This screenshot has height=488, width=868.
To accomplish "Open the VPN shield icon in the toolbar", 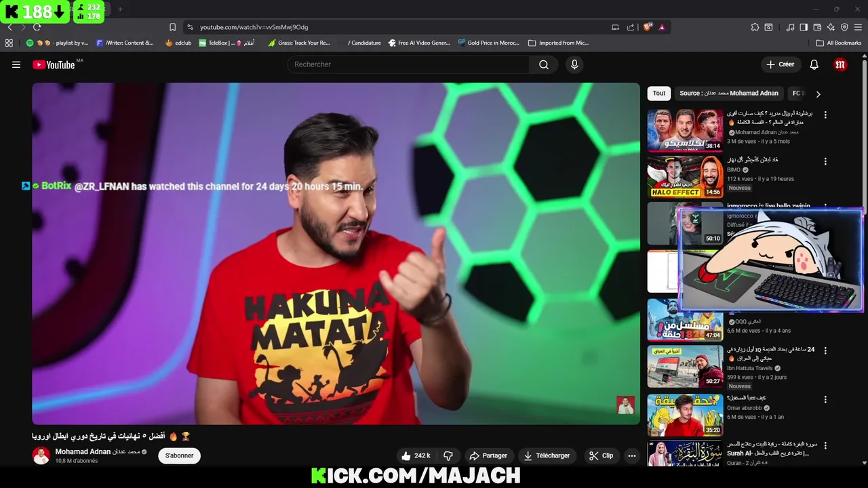I will point(844,27).
